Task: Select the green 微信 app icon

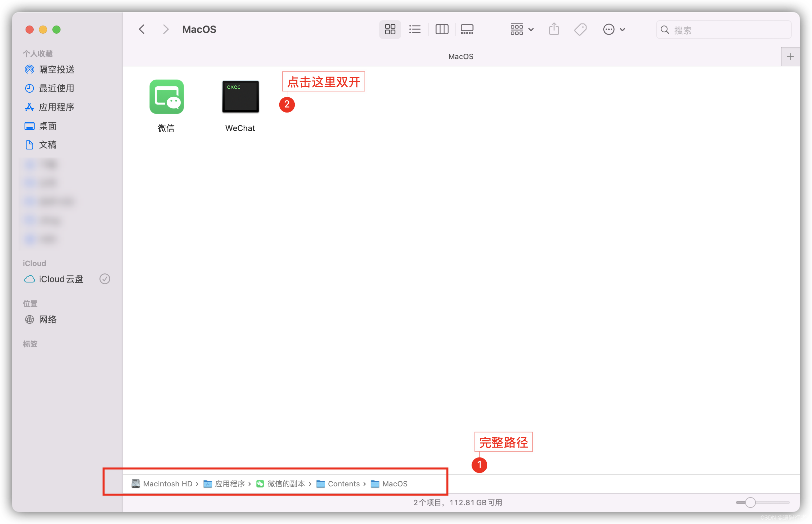Action: tap(166, 97)
